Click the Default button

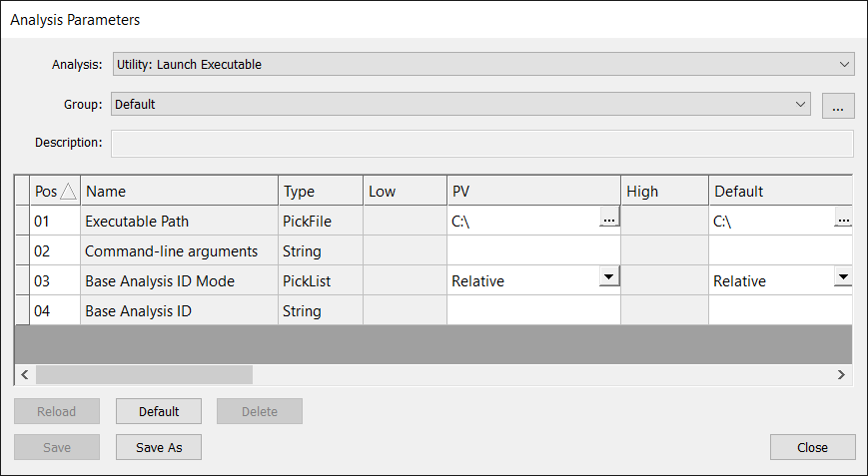pos(159,411)
